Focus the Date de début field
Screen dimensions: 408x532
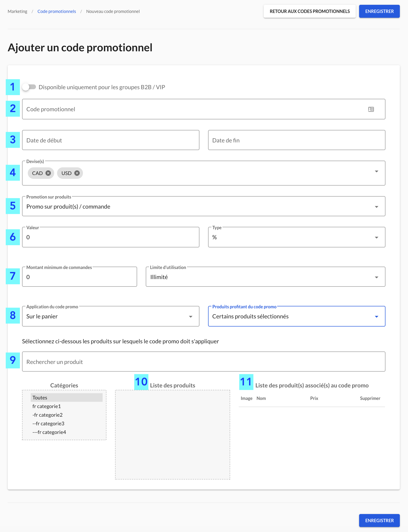111,140
